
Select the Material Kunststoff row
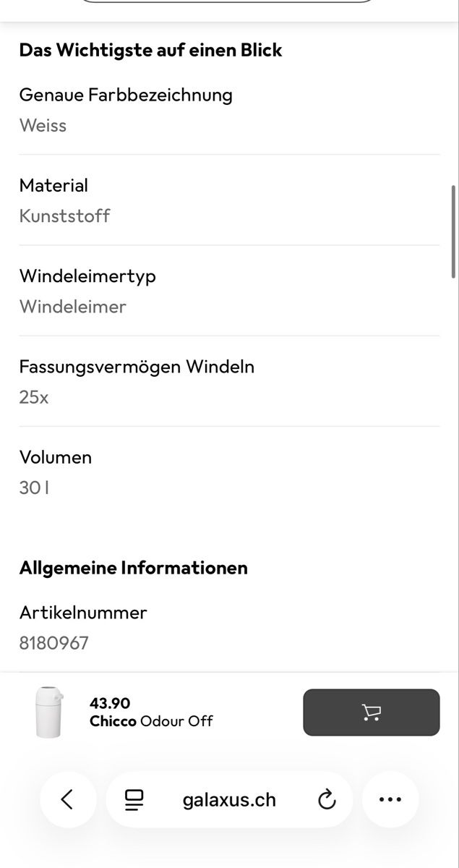pos(229,200)
